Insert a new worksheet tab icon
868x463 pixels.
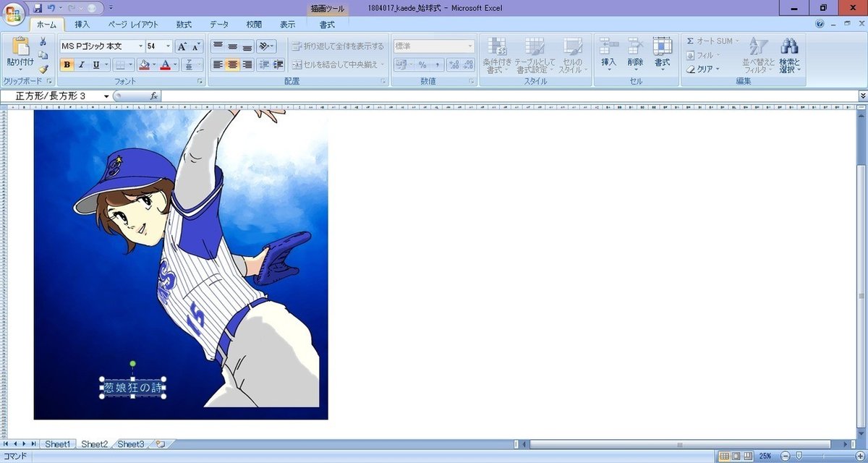pos(160,443)
